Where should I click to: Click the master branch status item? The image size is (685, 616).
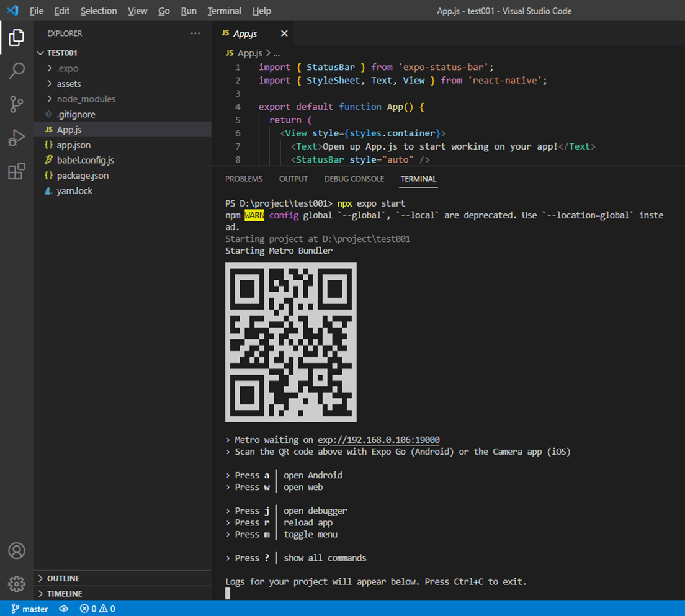click(x=30, y=609)
